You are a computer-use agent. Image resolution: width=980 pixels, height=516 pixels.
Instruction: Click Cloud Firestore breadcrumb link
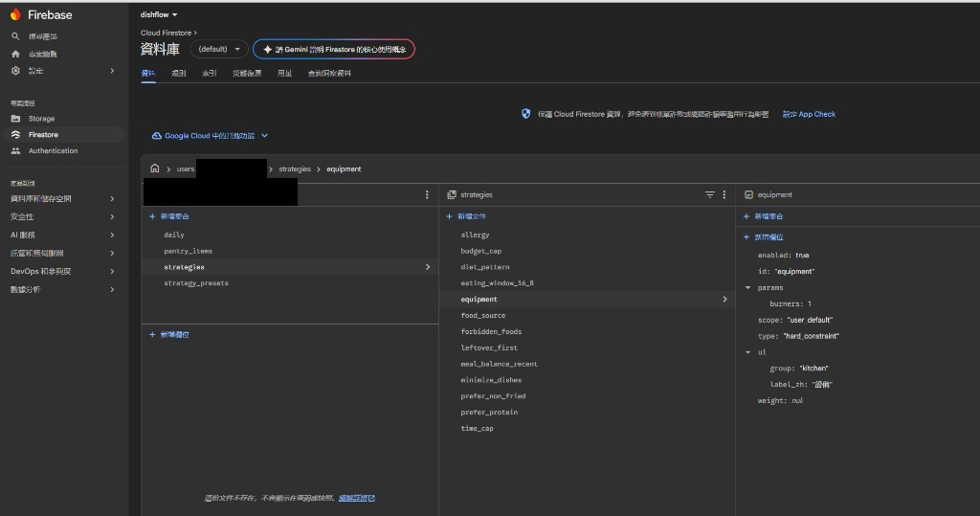pyautogui.click(x=166, y=33)
